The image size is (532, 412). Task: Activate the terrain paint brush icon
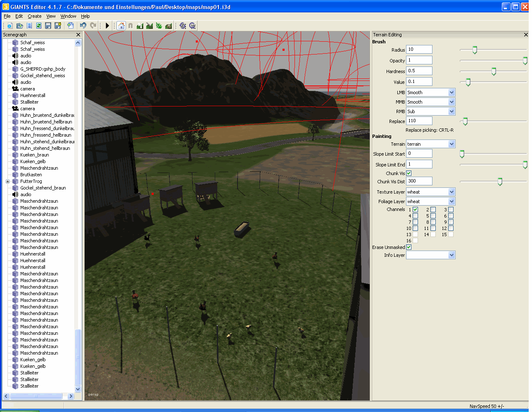point(149,26)
